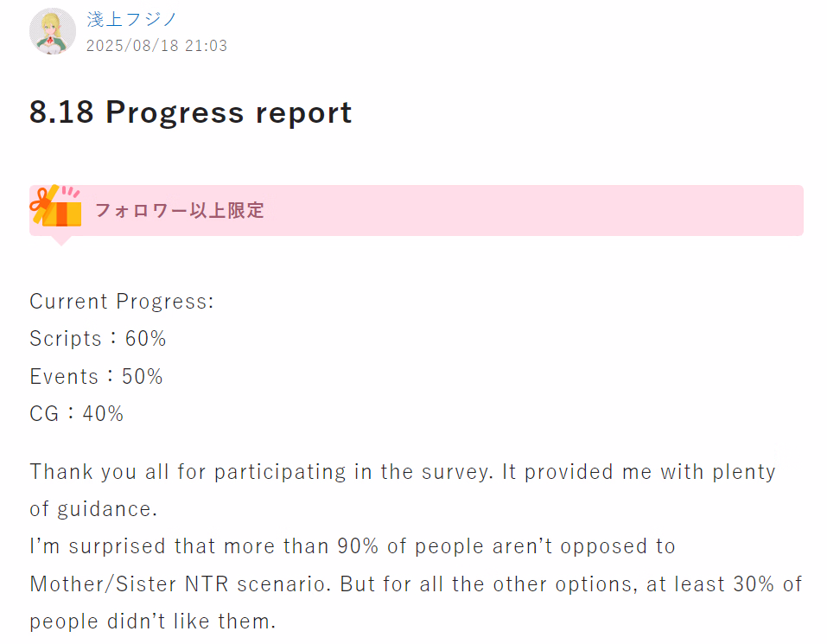The width and height of the screenshot is (827, 644).
Task: Select the フォロワー以上限定 plan label
Action: click(x=180, y=210)
